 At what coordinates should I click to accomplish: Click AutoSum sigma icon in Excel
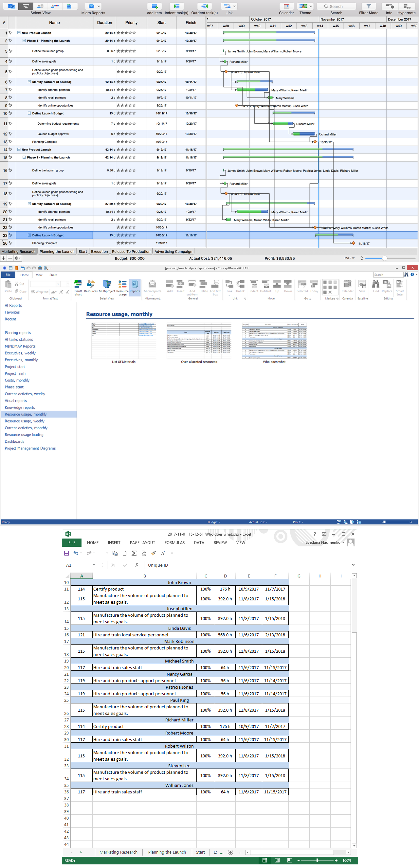tap(134, 553)
